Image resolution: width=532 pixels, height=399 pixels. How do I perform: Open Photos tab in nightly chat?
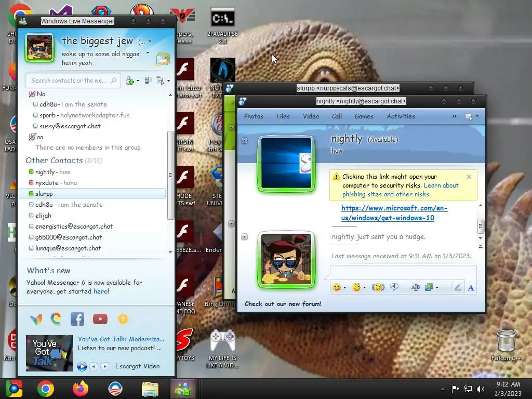(254, 116)
